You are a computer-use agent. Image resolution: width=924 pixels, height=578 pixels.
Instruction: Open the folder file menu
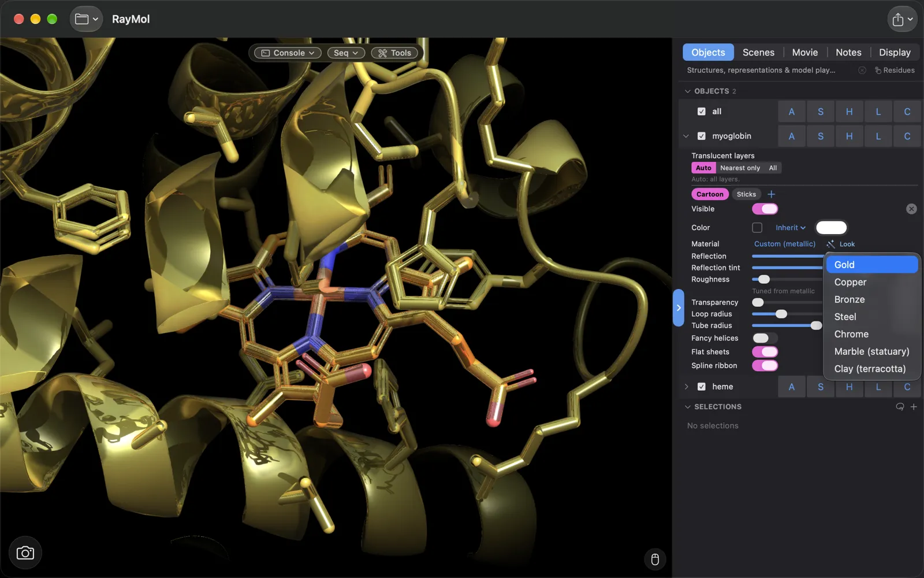pyautogui.click(x=86, y=19)
